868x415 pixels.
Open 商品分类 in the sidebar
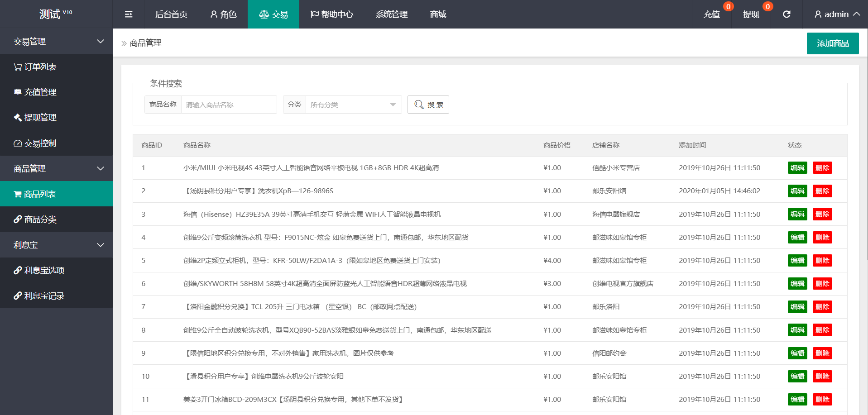click(x=56, y=219)
